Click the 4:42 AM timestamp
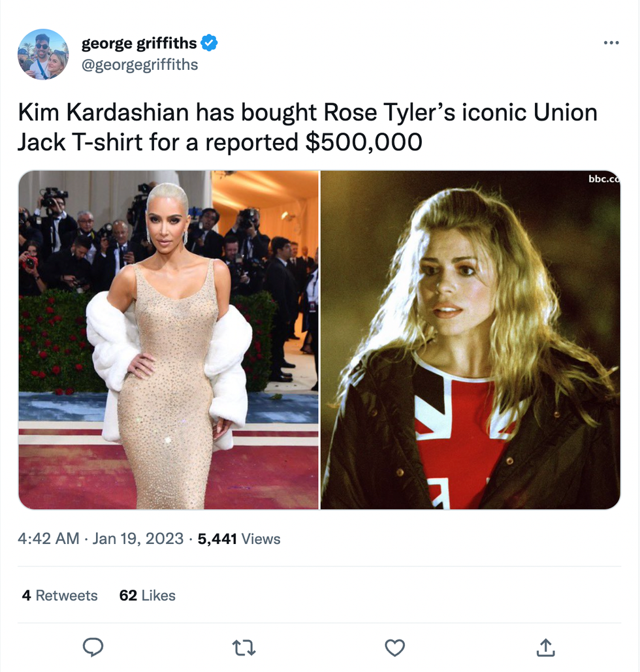This screenshot has height=672, width=640. point(48,538)
